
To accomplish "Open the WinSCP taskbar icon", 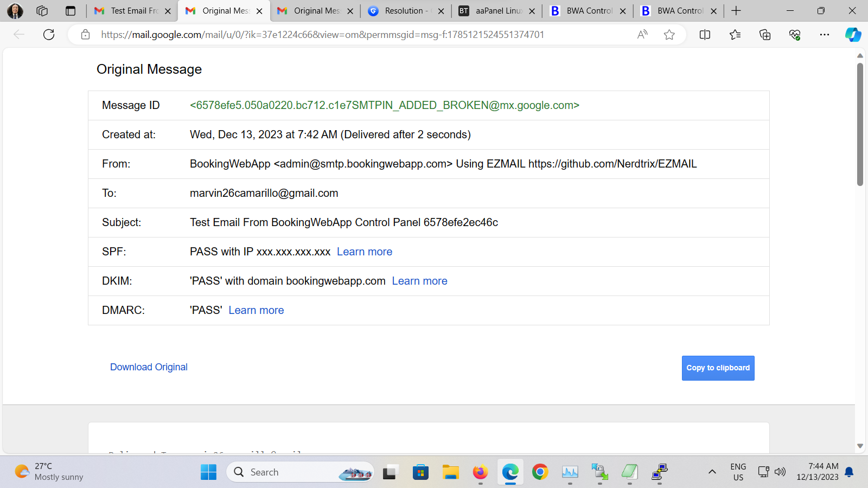I will point(599,472).
